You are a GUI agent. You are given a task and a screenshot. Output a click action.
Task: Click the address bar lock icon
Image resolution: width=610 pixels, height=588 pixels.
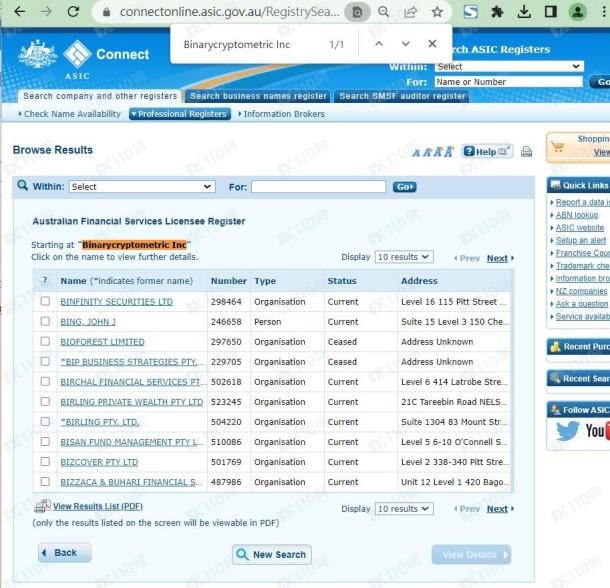106,12
